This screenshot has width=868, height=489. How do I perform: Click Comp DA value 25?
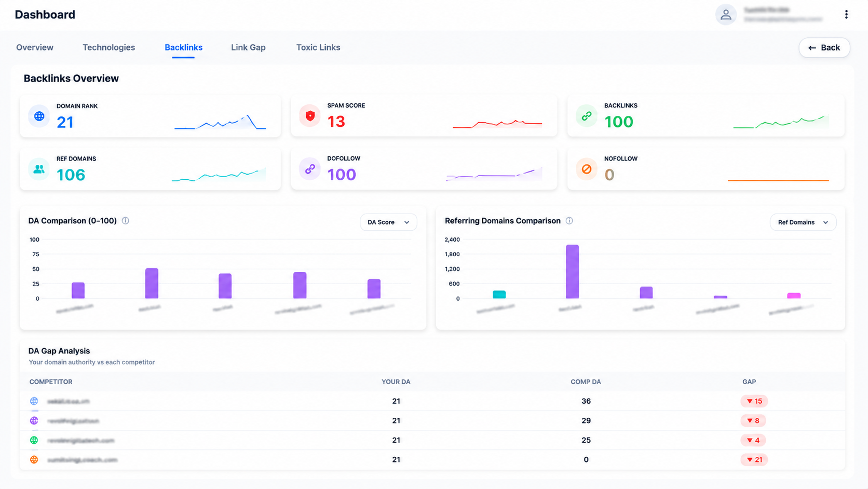click(x=586, y=440)
